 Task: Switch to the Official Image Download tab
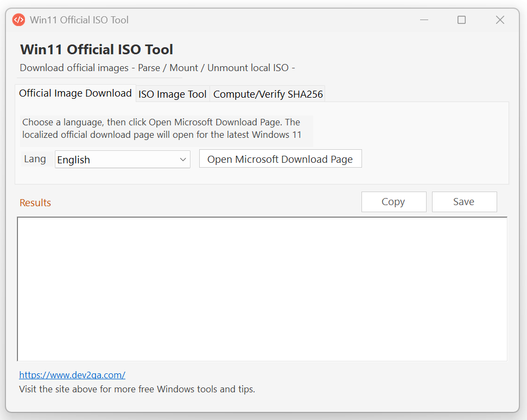75,93
